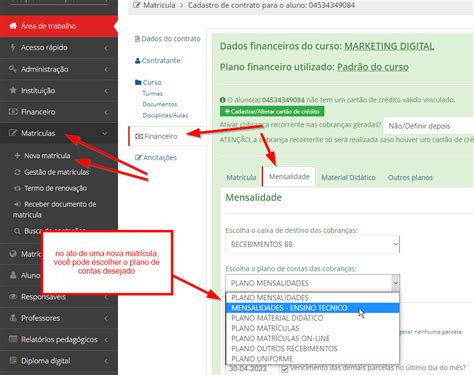474x375 pixels.
Task: Choose PLANO UNIFORME option
Action: (312, 359)
